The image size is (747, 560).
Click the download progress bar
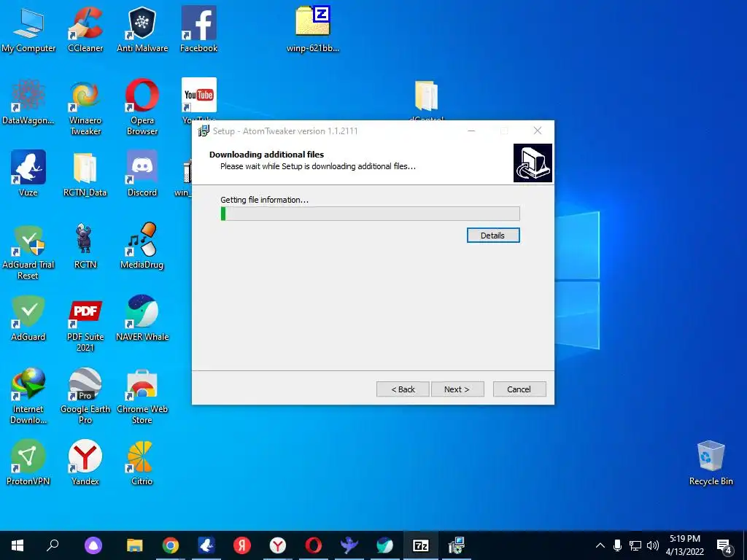370,214
